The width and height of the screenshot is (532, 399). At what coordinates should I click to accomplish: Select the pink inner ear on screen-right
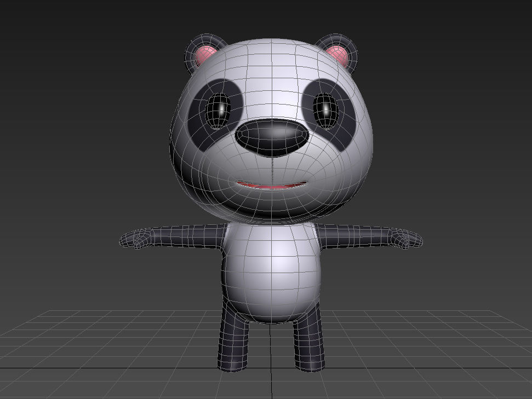click(338, 55)
